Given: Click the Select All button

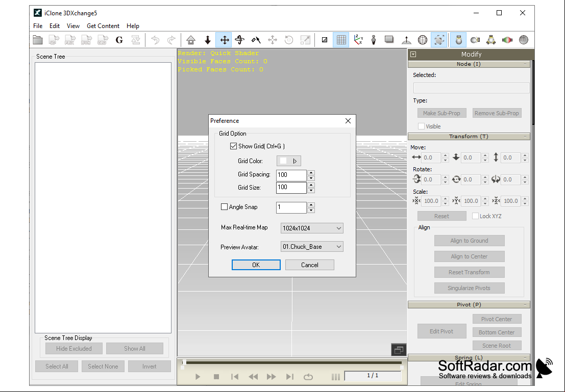Looking at the screenshot, I should click(57, 367).
